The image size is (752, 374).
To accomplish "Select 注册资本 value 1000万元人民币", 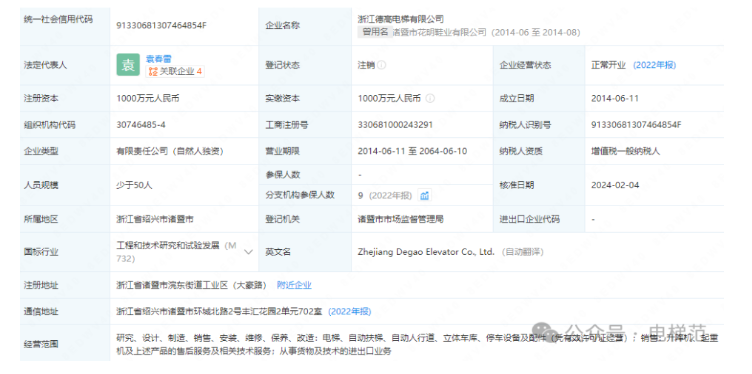I will coord(148,98).
